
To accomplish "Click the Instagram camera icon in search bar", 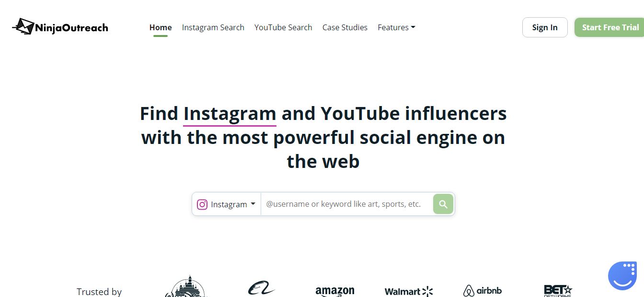I will 202,204.
